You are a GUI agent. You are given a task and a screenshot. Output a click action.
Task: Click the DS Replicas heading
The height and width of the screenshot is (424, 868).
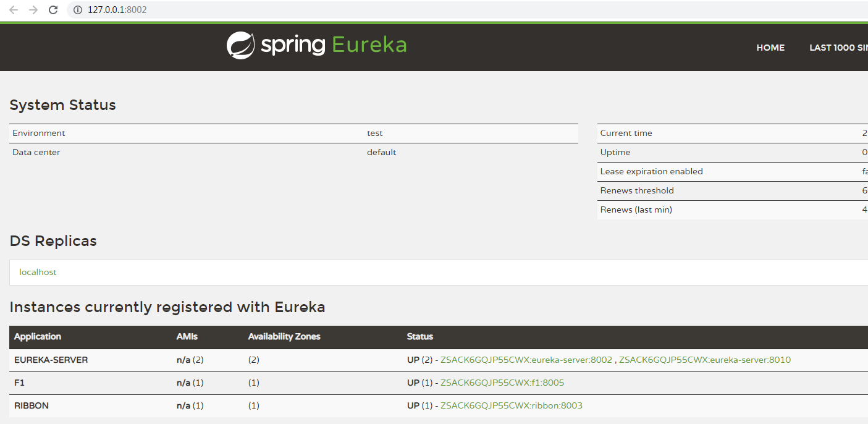click(x=53, y=241)
